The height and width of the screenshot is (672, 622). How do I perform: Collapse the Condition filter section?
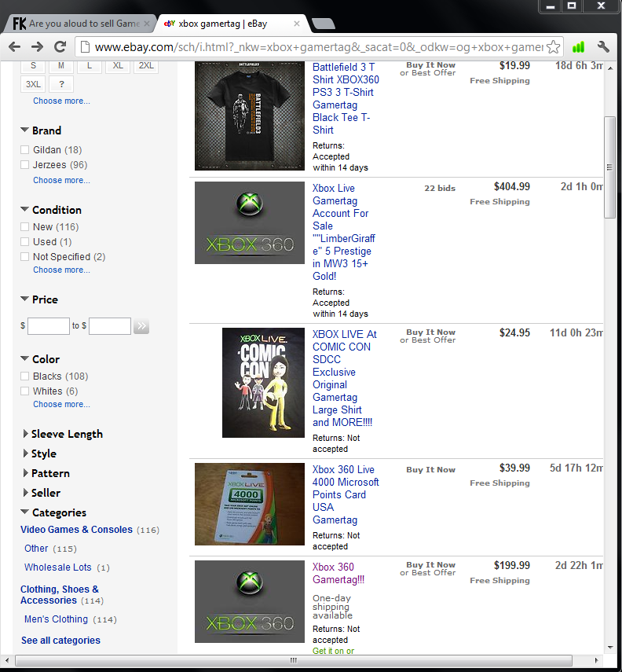pos(25,209)
